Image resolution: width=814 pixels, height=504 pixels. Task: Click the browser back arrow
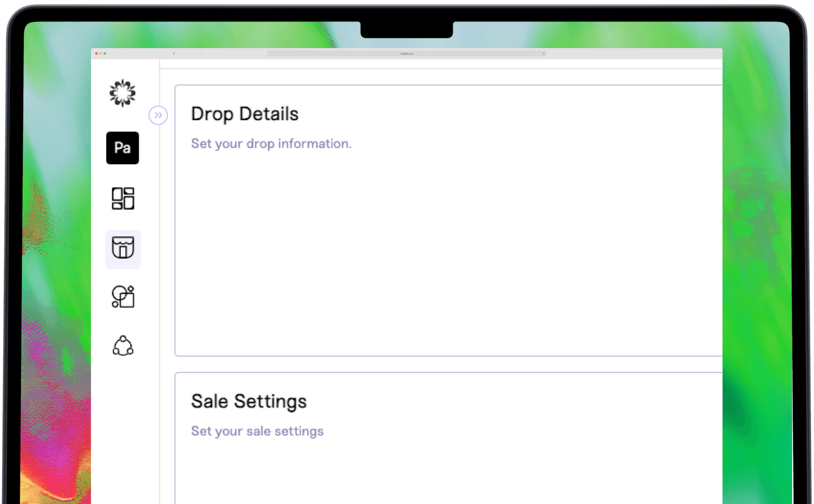[x=174, y=53]
